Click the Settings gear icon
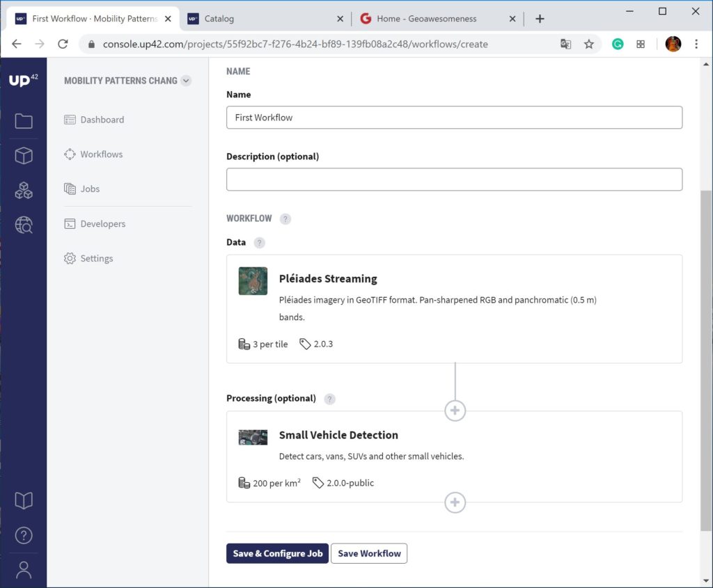Viewport: 713px width, 588px height. click(70, 258)
